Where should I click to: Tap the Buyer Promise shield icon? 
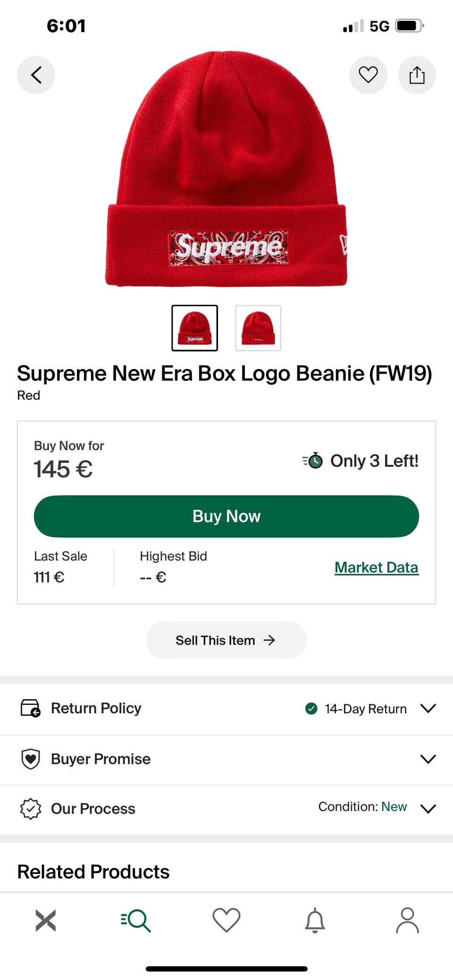pos(31,759)
